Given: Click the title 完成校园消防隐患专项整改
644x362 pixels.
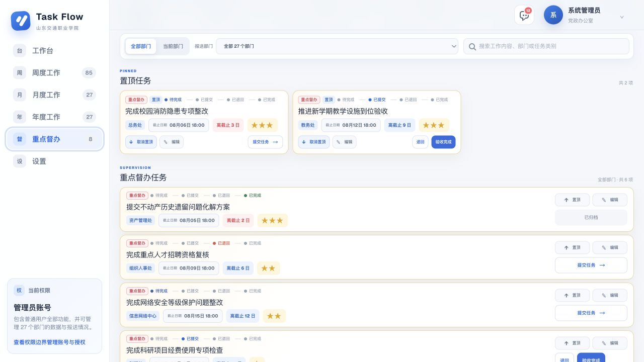Looking at the screenshot, I should 167,111.
